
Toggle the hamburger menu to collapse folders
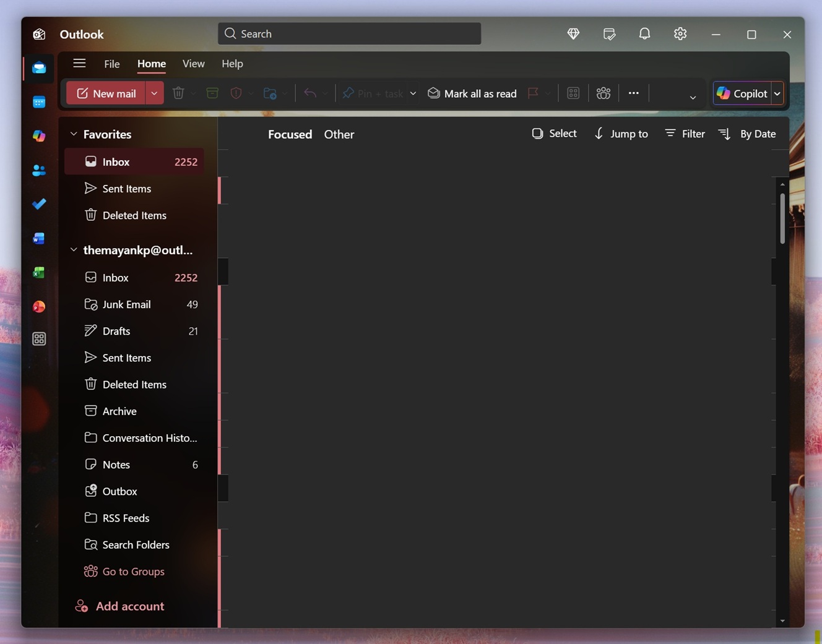pyautogui.click(x=79, y=63)
